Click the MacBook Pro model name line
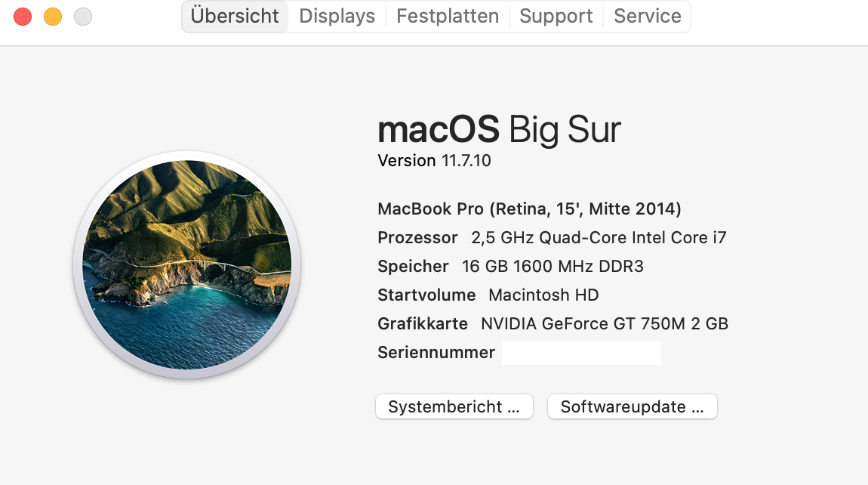 point(529,209)
